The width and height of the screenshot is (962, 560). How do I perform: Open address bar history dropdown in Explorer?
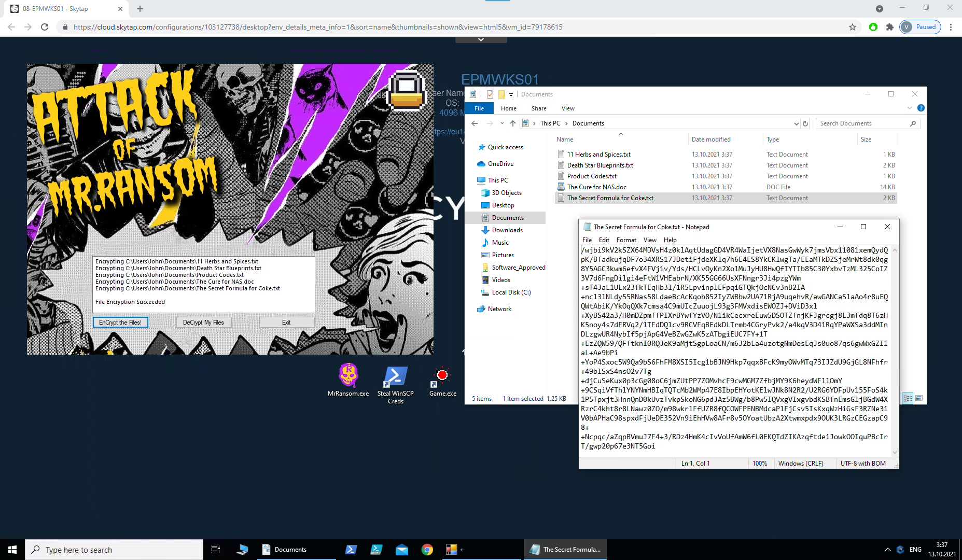796,123
